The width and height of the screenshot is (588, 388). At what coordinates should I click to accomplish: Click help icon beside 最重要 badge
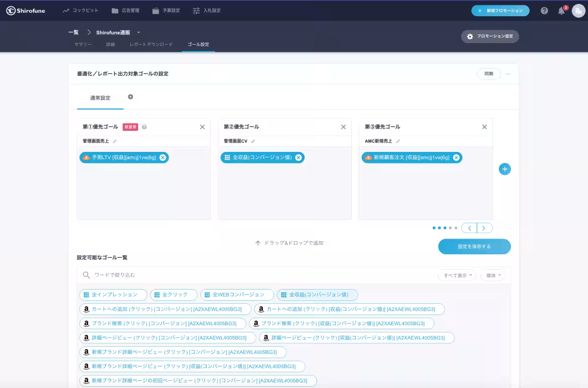[x=145, y=127]
